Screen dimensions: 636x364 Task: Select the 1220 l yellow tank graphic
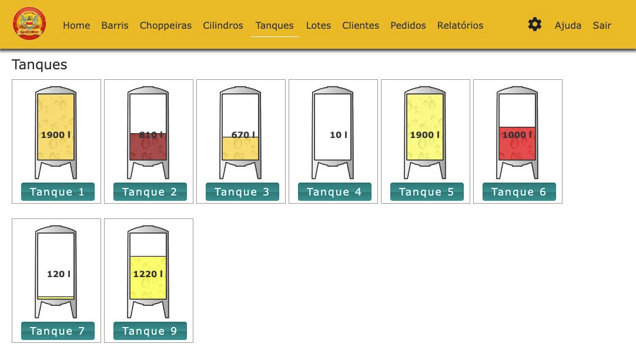[x=148, y=271]
